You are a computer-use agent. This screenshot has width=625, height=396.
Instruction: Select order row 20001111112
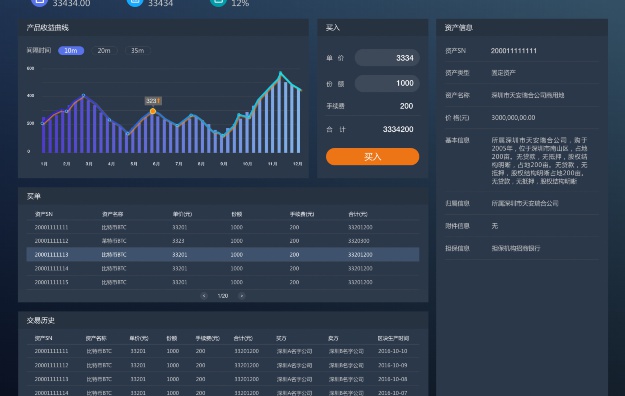coord(223,241)
